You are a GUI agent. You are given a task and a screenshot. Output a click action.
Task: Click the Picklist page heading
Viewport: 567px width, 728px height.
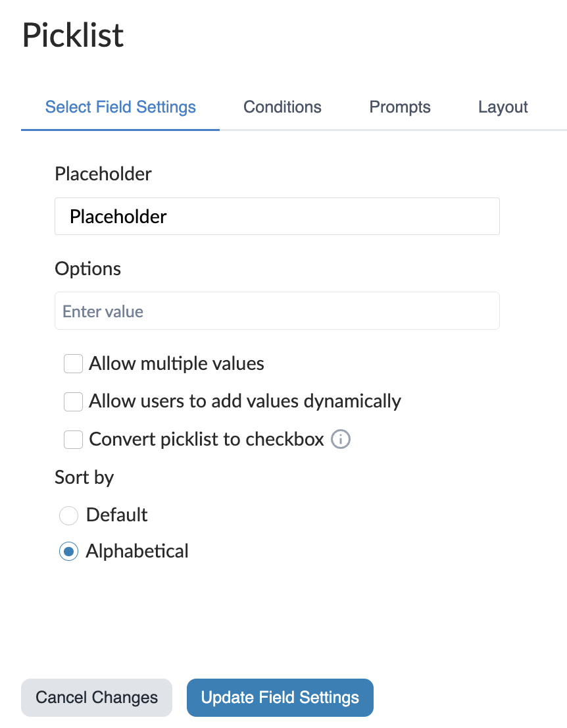[x=73, y=35]
